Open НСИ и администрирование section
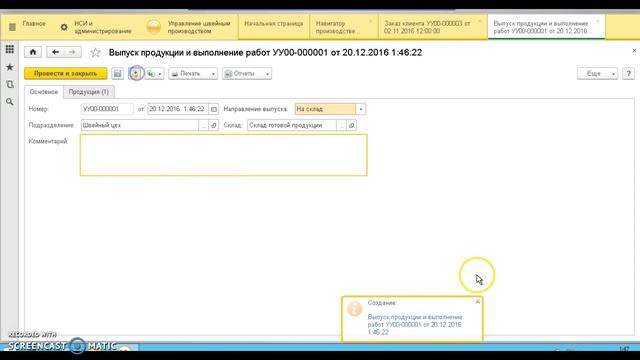The width and height of the screenshot is (640, 360). point(103,27)
